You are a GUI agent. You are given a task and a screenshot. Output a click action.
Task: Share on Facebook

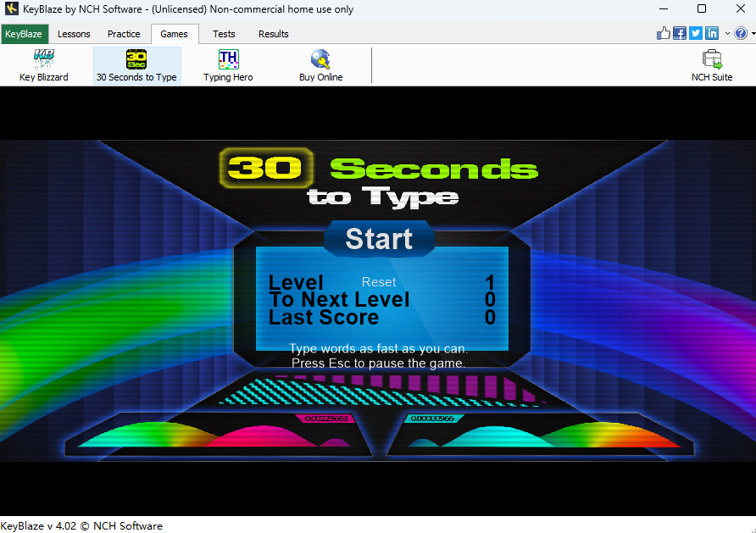pyautogui.click(x=680, y=33)
